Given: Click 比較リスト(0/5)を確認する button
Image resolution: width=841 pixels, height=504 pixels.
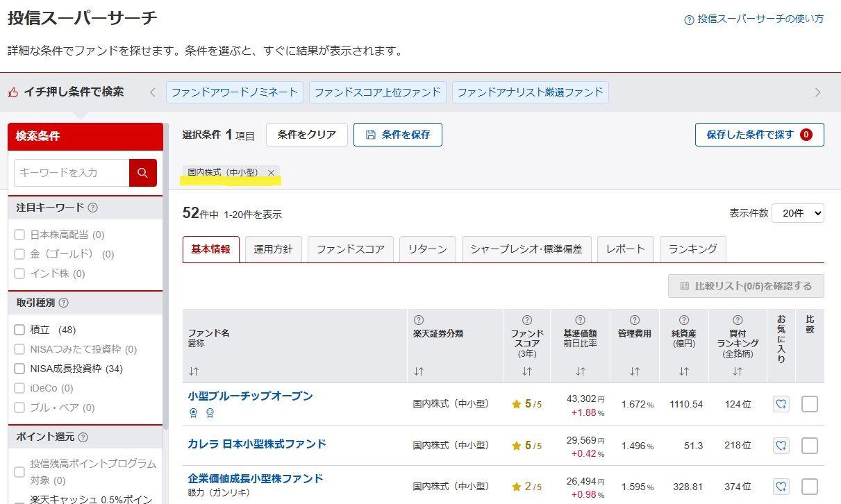Looking at the screenshot, I should [746, 286].
